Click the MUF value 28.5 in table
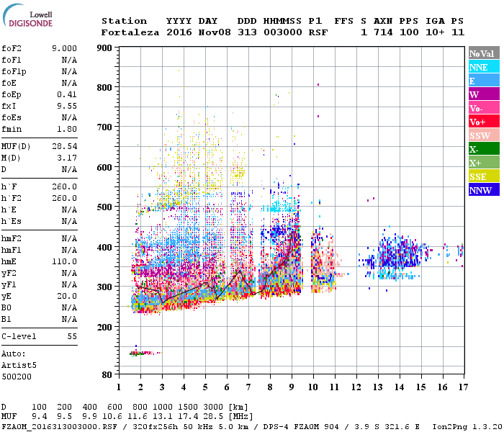Image resolution: width=504 pixels, height=432 pixels. click(x=213, y=417)
